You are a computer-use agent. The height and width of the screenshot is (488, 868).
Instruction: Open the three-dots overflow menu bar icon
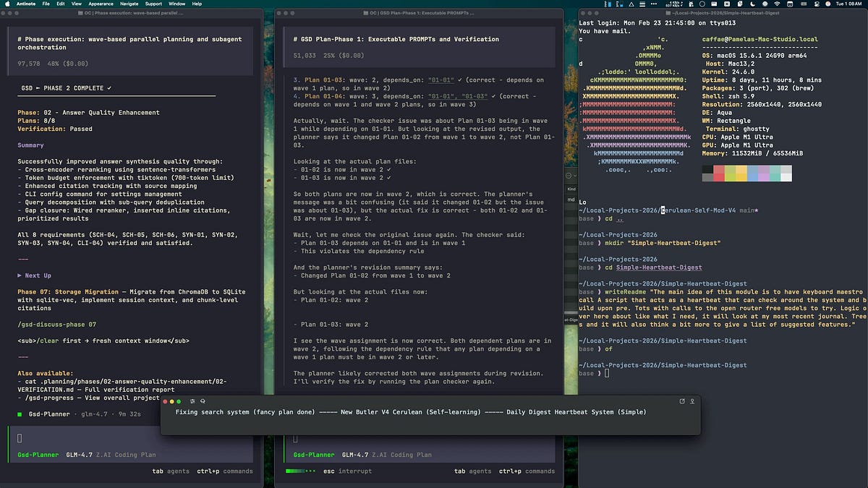[x=654, y=4]
